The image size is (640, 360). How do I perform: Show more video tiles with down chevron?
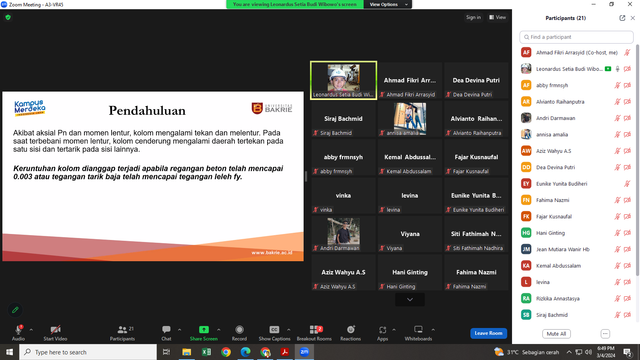(x=410, y=300)
